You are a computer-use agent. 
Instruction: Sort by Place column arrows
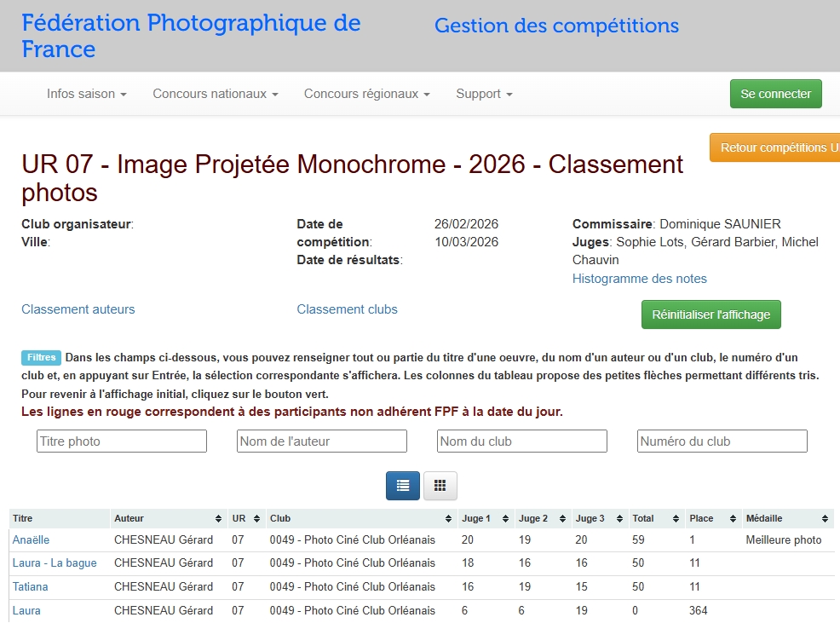[x=734, y=518]
